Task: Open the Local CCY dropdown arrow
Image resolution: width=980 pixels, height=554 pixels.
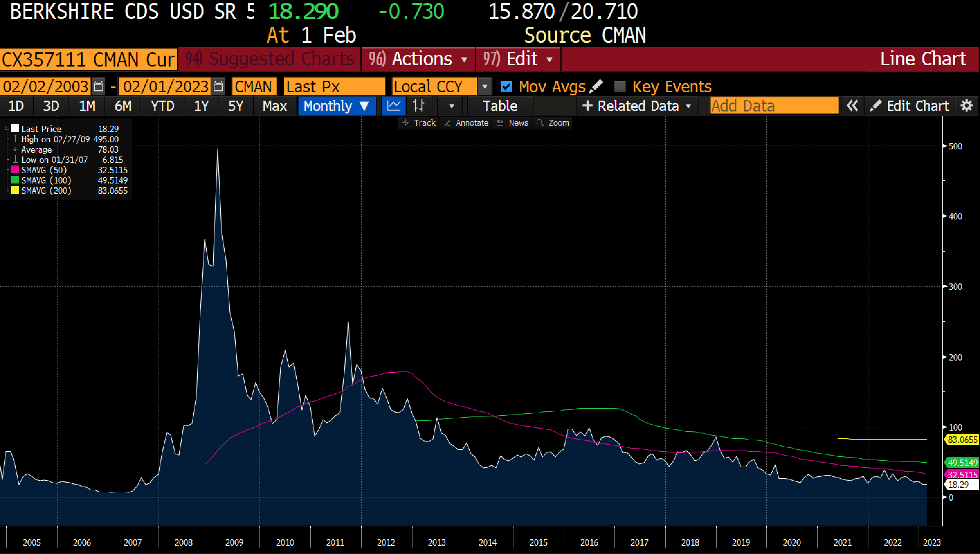Action: point(485,87)
